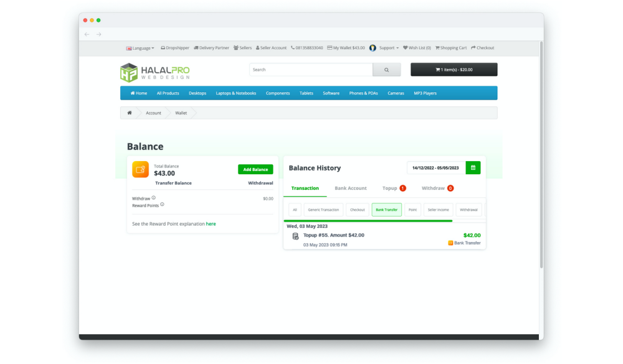
Task: Click the green calendar icon button
Action: 473,167
